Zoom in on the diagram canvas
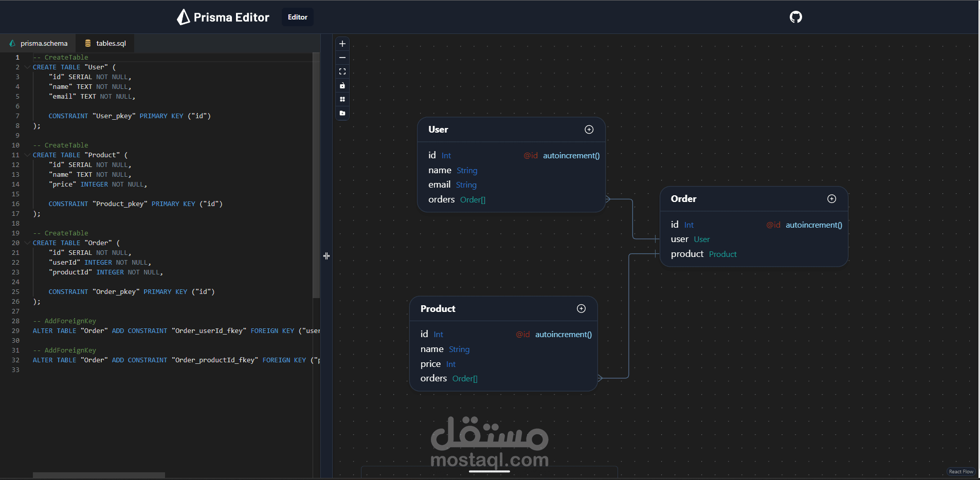The image size is (980, 480). tap(342, 44)
